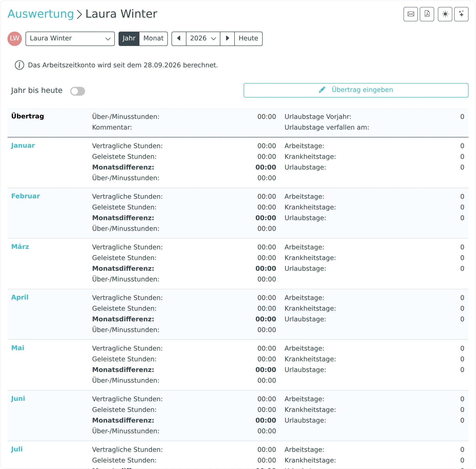Click Geleistete Stunden label in April
Image resolution: width=476 pixels, height=469 pixels.
coord(124,309)
